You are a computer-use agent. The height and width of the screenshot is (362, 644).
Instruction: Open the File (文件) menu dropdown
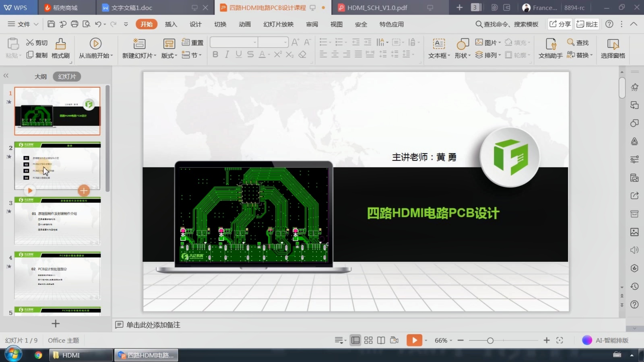point(23,24)
